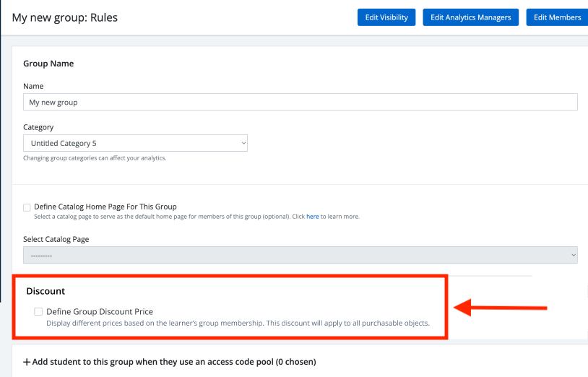Click into the group Name input field
The width and height of the screenshot is (588, 377).
[300, 102]
